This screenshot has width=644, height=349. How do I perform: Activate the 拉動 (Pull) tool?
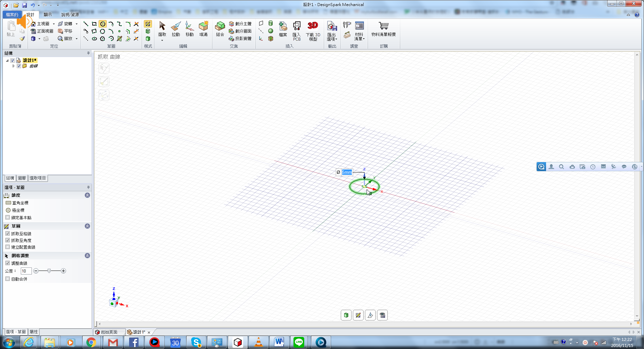[176, 29]
